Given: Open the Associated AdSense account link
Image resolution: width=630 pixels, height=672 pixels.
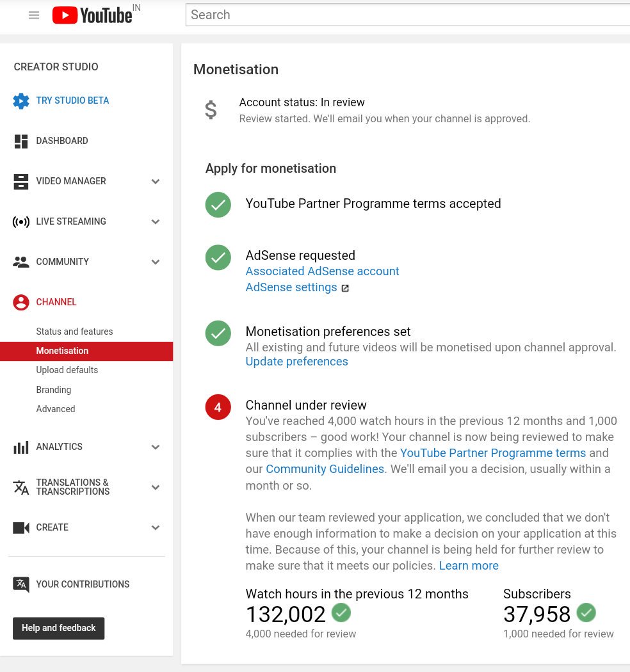Looking at the screenshot, I should pyautogui.click(x=322, y=271).
